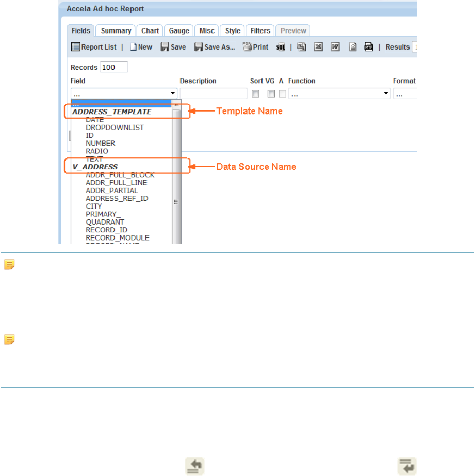The image size is (474, 476).
Task: Open the Format dropdown
Action: [405, 93]
